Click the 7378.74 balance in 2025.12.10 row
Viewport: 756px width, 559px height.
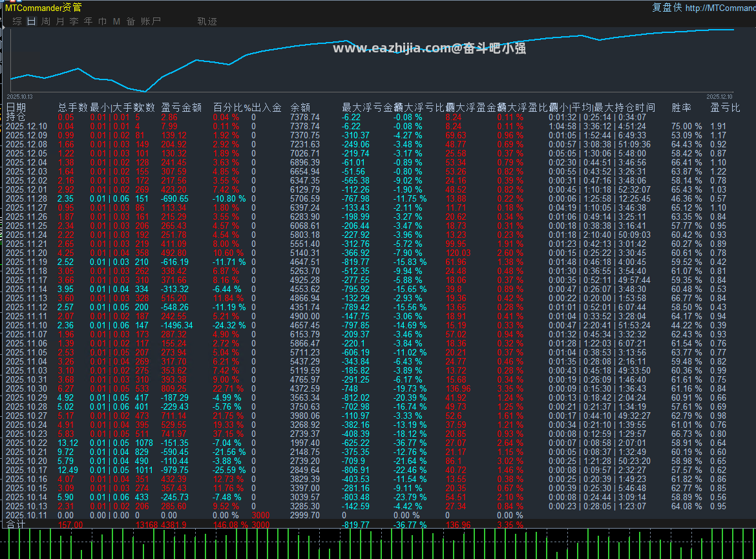[305, 127]
